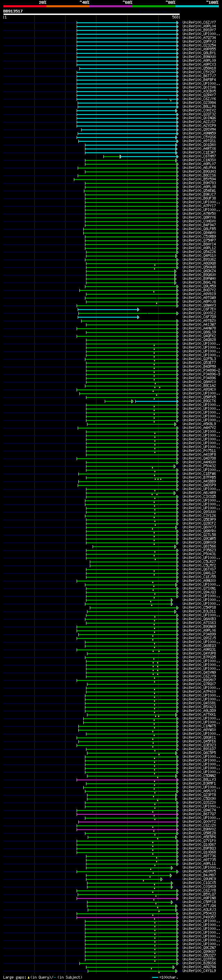The width and height of the screenshot is (222, 980).
Task: Click hit label UniRef100_B0D7Y2
Action: pos(199,290)
